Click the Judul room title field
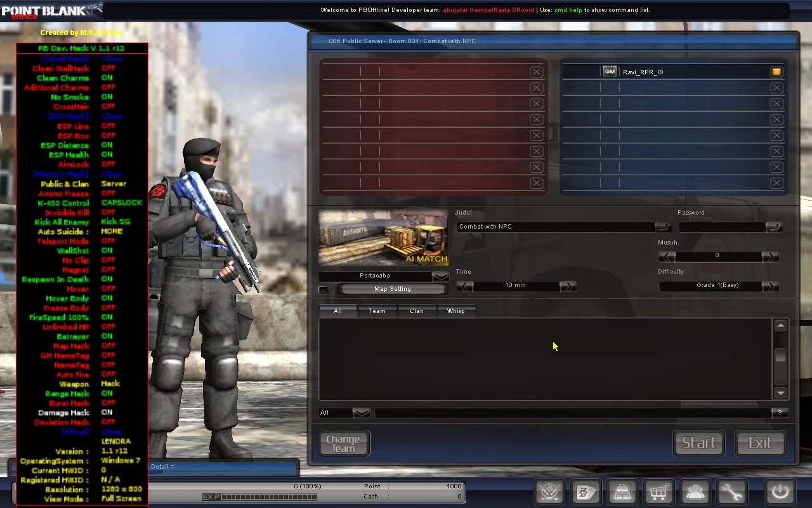The image size is (812, 508). click(x=556, y=227)
